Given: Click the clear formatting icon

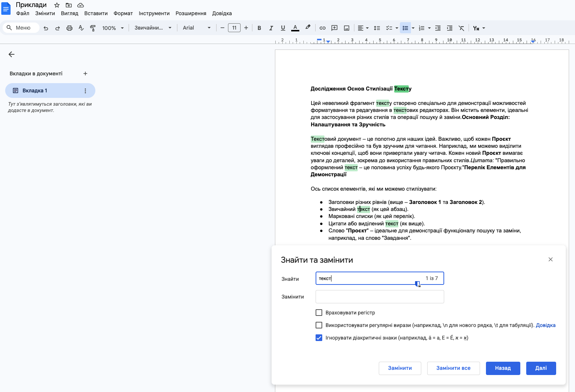Looking at the screenshot, I should click(461, 28).
